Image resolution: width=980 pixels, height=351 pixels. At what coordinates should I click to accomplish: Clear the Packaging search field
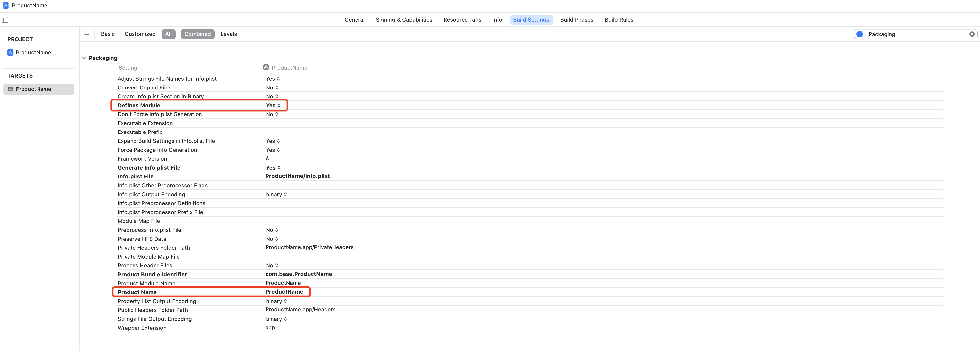tap(972, 34)
